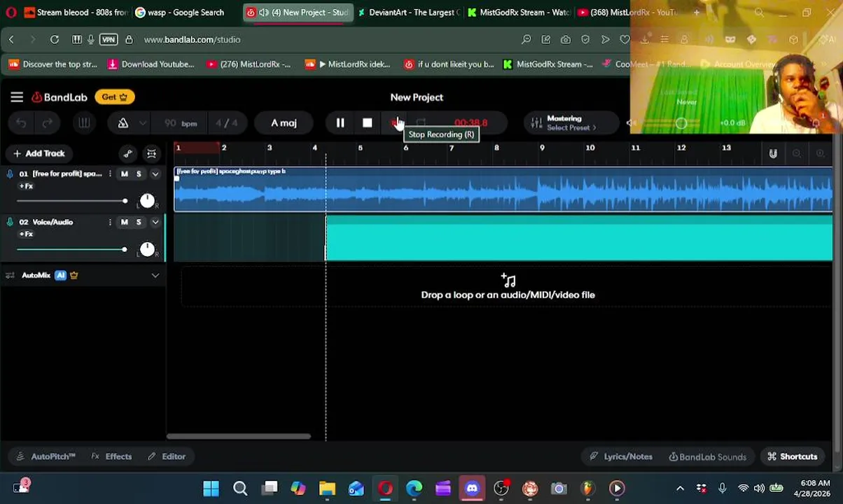Toggle the metronome
The width and height of the screenshot is (843, 504).
coord(123,123)
